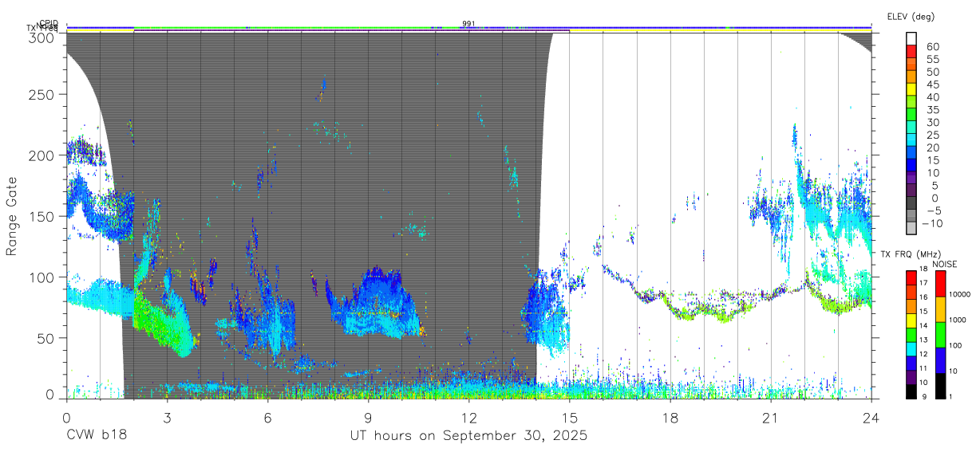Click the '100' noise scale label

pyautogui.click(x=955, y=344)
